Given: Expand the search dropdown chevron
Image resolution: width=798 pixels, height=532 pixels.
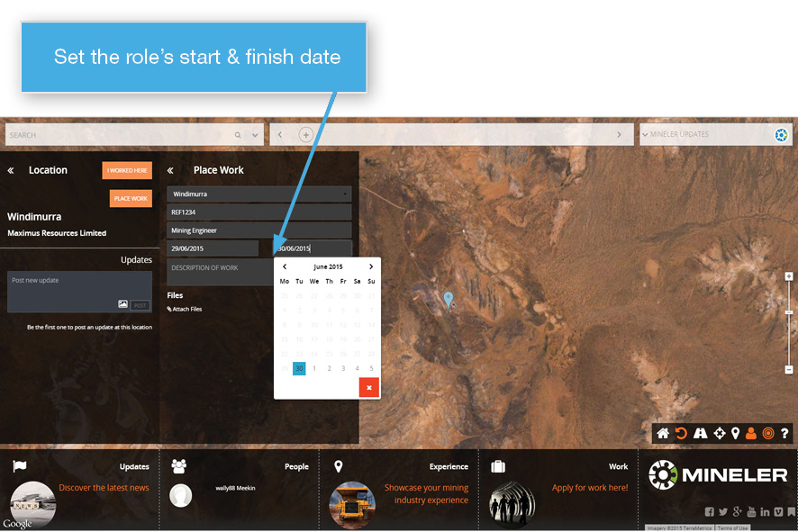Looking at the screenshot, I should coord(255,135).
